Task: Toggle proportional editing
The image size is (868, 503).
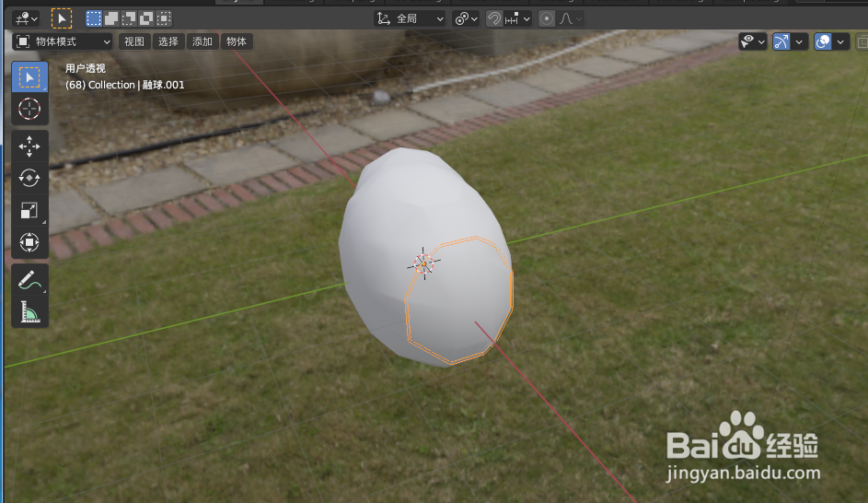Action: [547, 18]
